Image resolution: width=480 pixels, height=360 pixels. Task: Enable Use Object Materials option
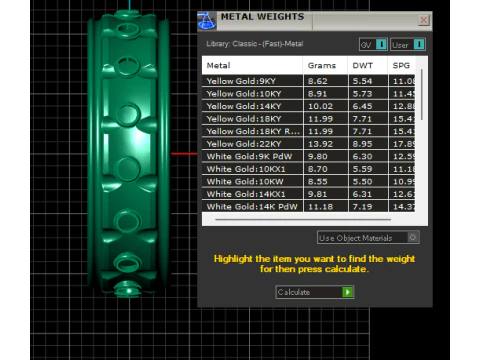click(368, 238)
